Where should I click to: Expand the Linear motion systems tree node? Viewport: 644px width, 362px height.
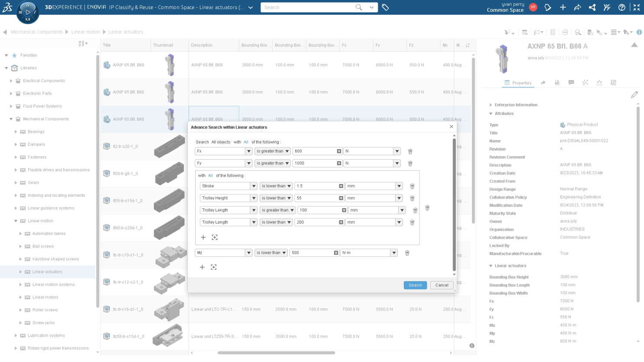tap(20, 285)
